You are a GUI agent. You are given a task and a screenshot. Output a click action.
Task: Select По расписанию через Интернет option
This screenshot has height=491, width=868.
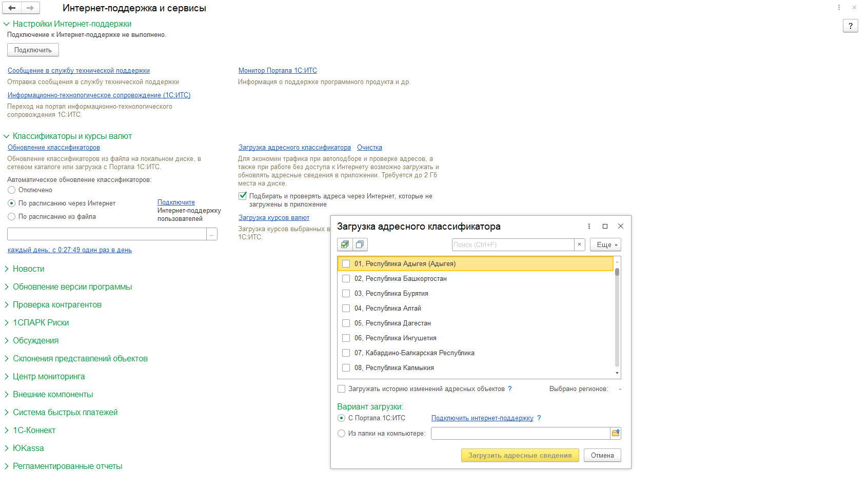[x=12, y=203]
